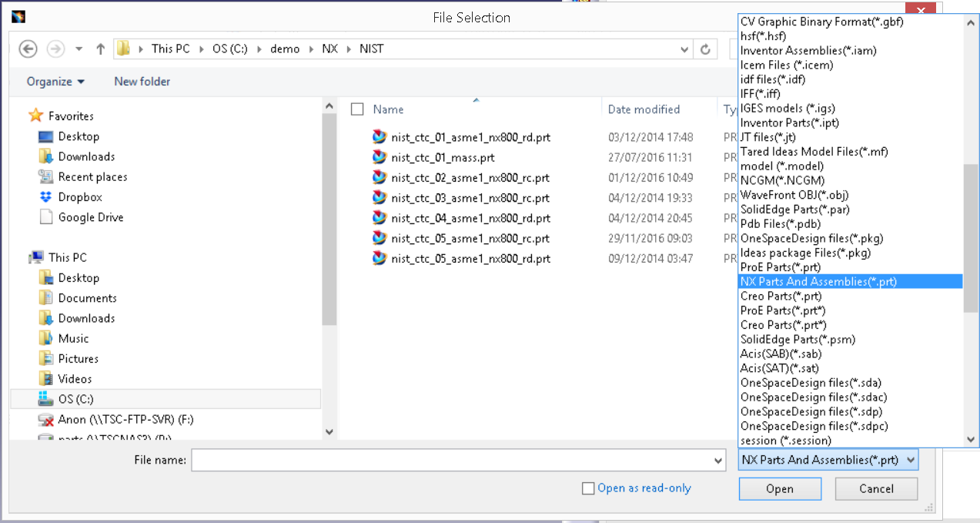Click the Recent places icon

(46, 176)
